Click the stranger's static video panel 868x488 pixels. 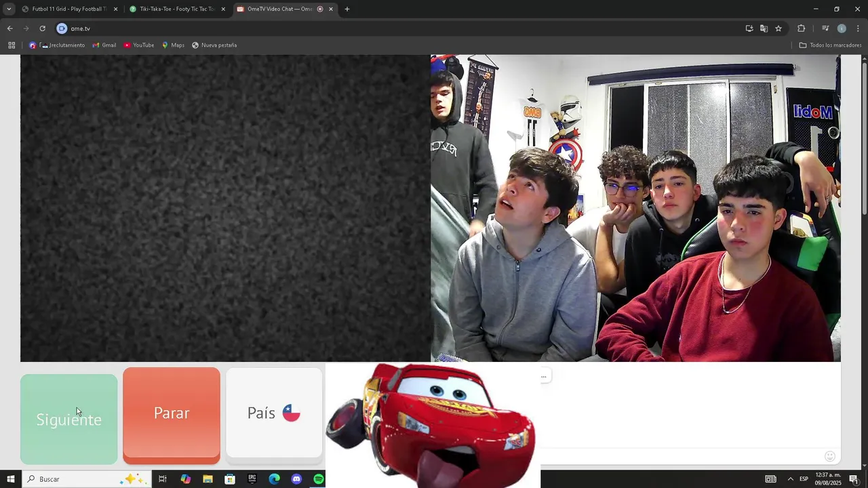point(225,208)
